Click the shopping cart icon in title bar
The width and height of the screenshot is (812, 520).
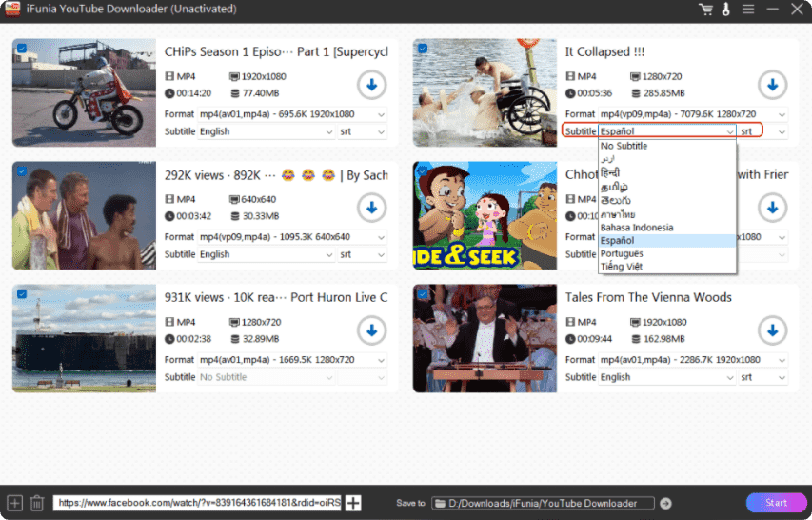point(705,10)
